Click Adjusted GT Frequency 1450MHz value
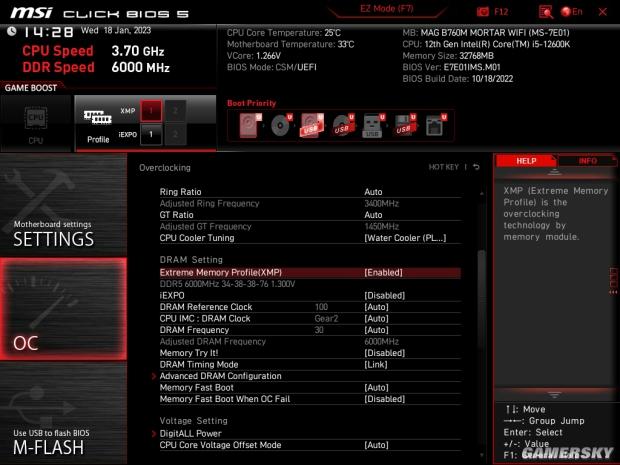Viewport: 620px width, 465px height. (x=381, y=227)
